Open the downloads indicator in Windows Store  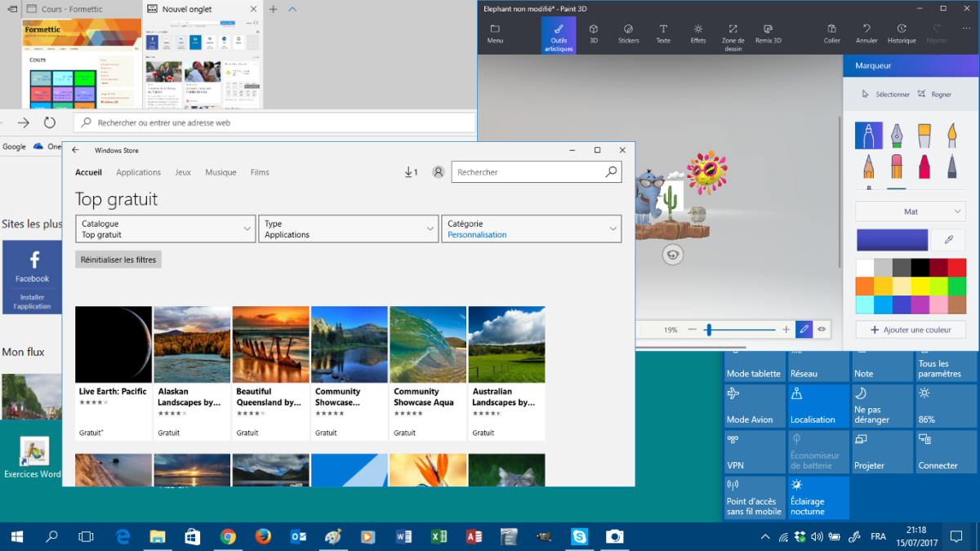tap(411, 172)
